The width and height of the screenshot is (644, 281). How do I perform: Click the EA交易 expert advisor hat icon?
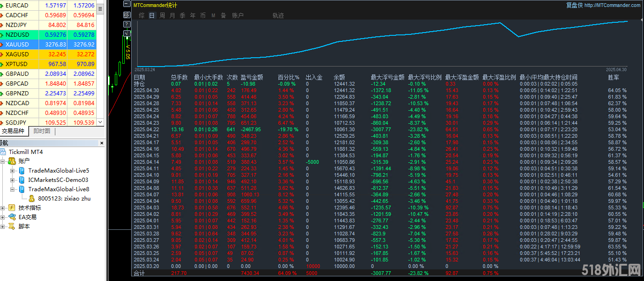pos(12,217)
